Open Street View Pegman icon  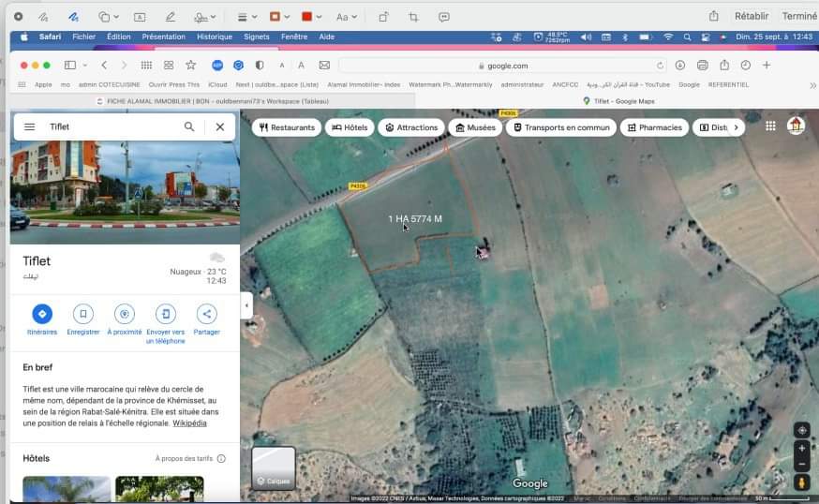point(801,482)
